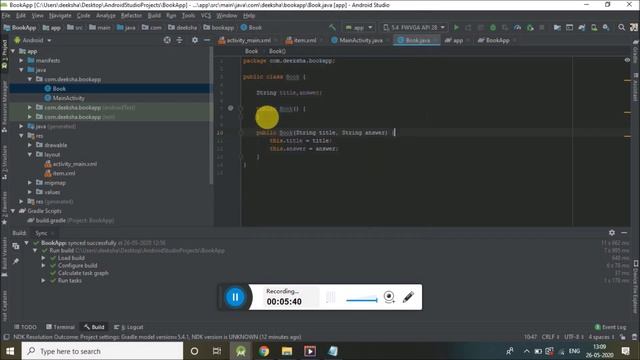Open the Android view selector dropdown
Image resolution: width=640 pixels, height=360 pixels.
pos(33,40)
